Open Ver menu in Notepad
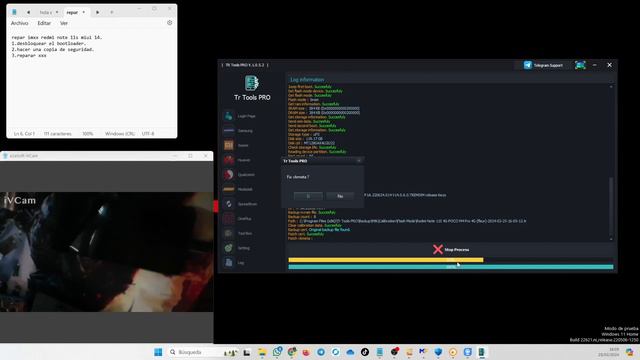This screenshot has height=360, width=640. coord(64,23)
